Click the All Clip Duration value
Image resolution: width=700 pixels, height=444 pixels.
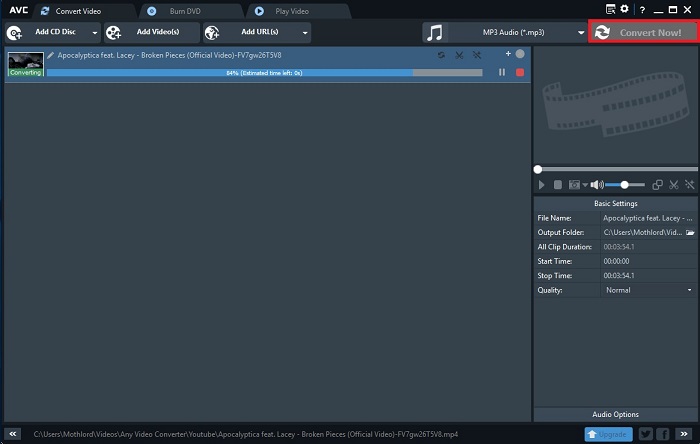(619, 247)
